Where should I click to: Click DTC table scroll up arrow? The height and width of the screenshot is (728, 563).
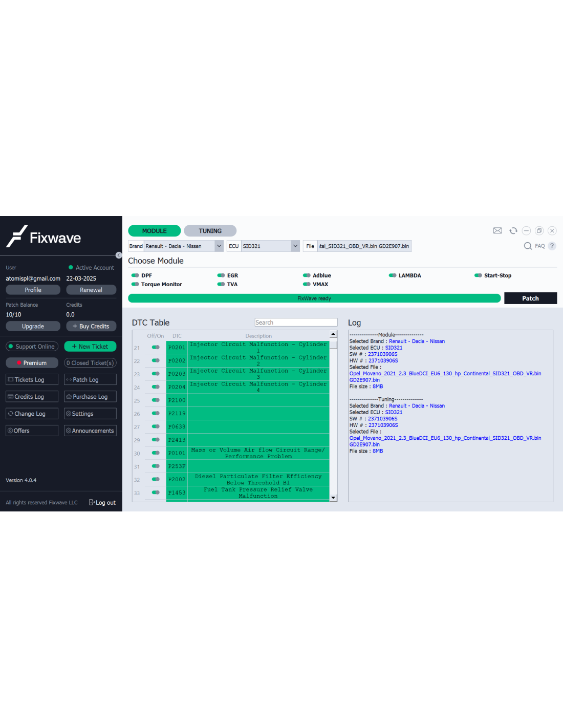coord(333,334)
